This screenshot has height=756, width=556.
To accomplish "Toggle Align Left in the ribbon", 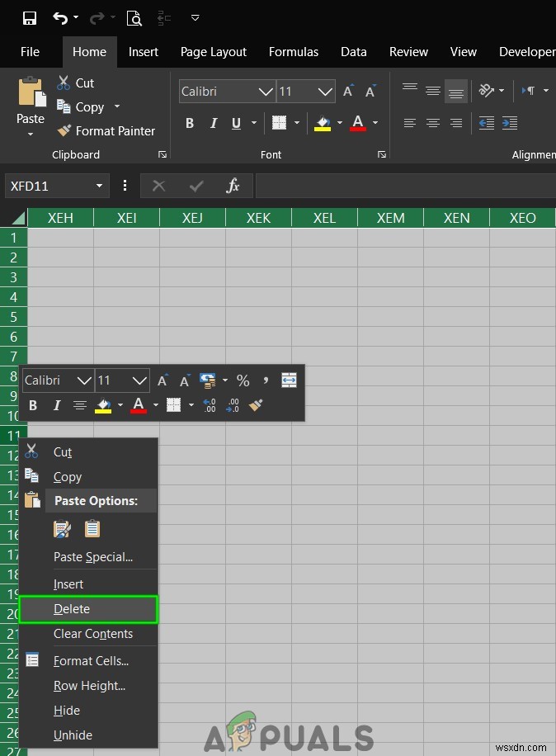I will coord(410,123).
